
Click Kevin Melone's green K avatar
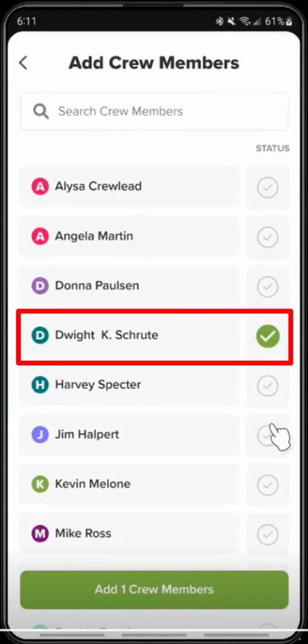click(x=40, y=484)
